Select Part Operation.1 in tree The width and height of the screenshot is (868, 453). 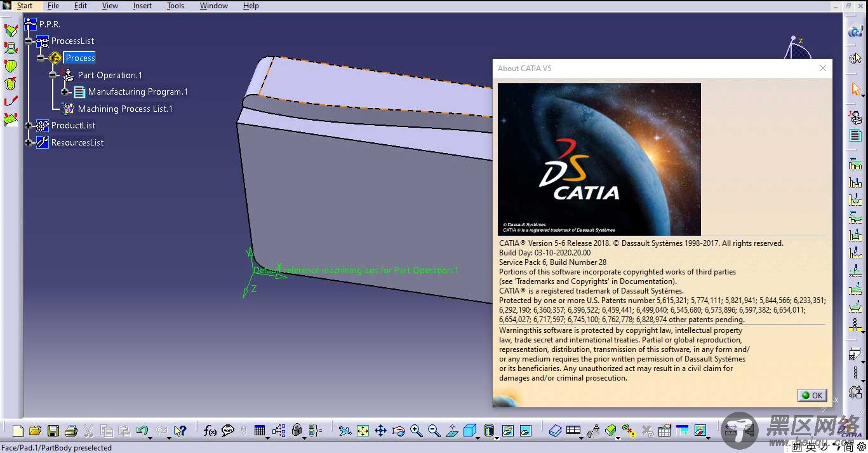coord(110,75)
